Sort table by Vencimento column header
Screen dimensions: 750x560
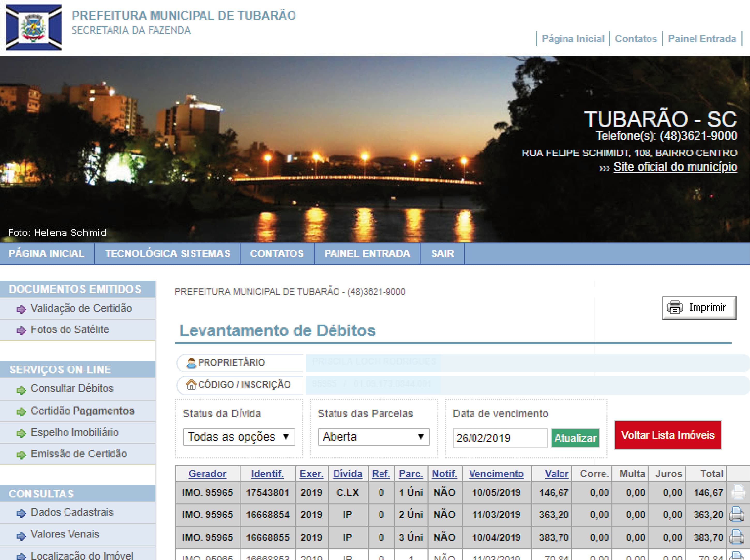click(496, 474)
